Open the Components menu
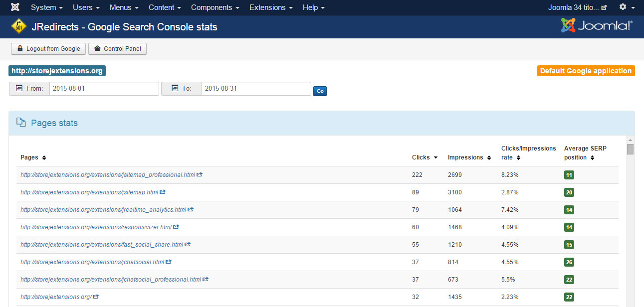Screen dimensions: 644x307 pos(215,7)
